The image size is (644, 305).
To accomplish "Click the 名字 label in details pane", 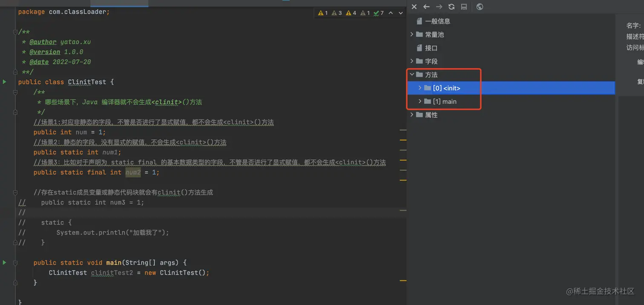I will (x=633, y=26).
